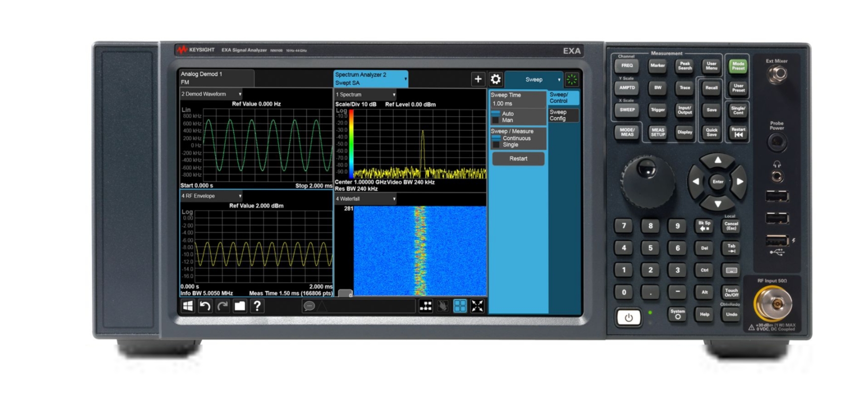Push the FREQ channel key
868x402 pixels.
[x=627, y=65]
